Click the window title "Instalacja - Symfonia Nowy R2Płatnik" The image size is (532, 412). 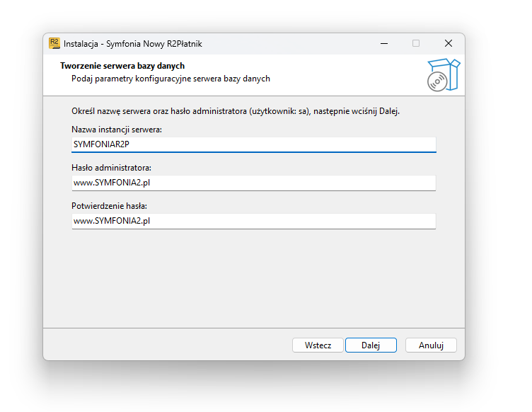(133, 44)
